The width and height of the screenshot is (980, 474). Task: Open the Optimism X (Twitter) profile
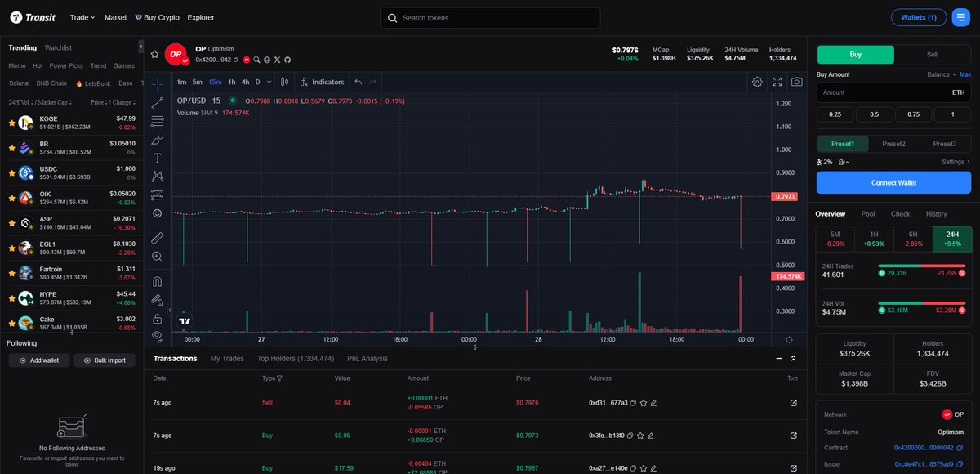pos(278,60)
